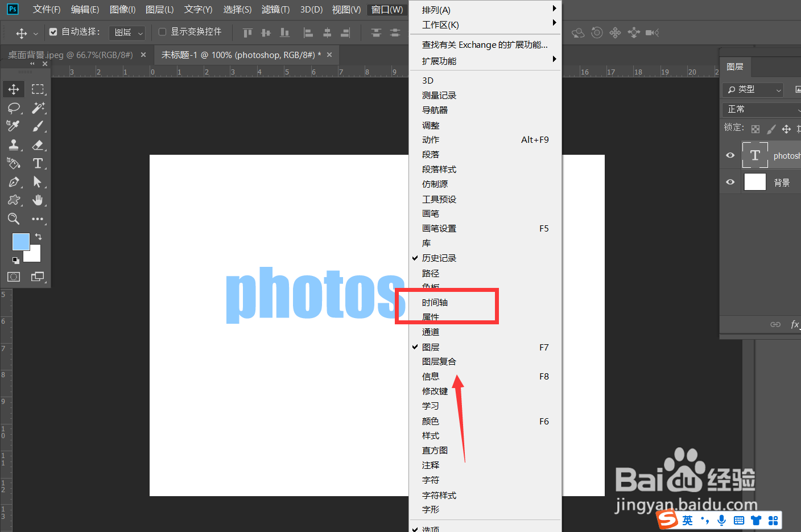This screenshot has width=801, height=532.
Task: Change screen mode icon in toolbox
Action: [38, 277]
